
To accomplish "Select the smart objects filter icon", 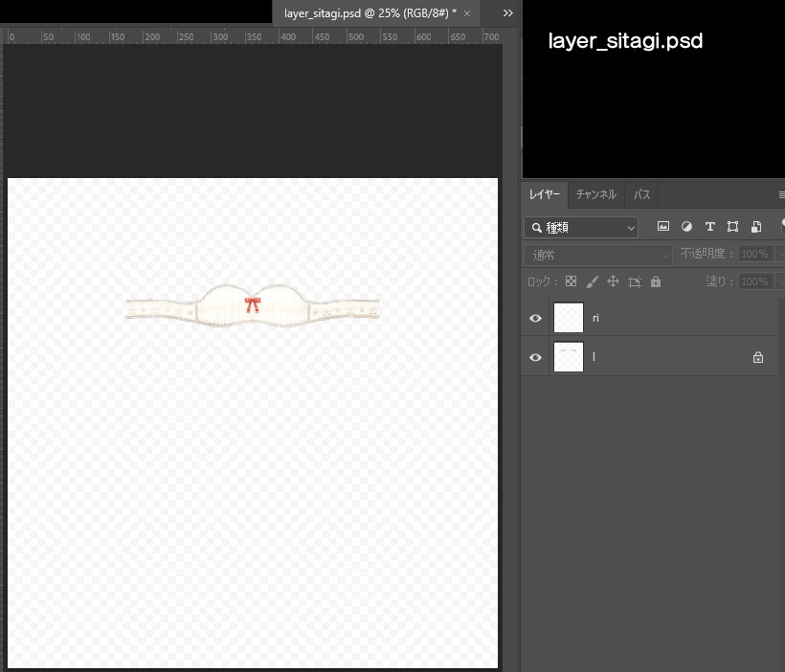I will click(756, 227).
